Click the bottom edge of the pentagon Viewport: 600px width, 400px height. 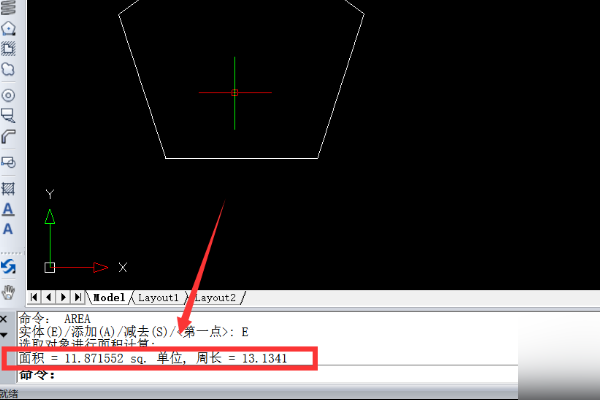click(x=241, y=158)
